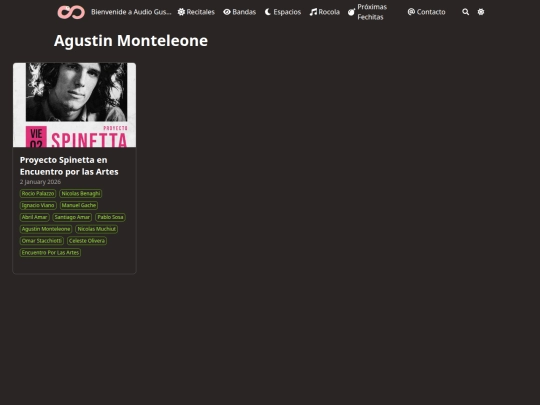This screenshot has width=540, height=405.
Task: Select the Omar Stacchiotti tag
Action: [x=42, y=241]
